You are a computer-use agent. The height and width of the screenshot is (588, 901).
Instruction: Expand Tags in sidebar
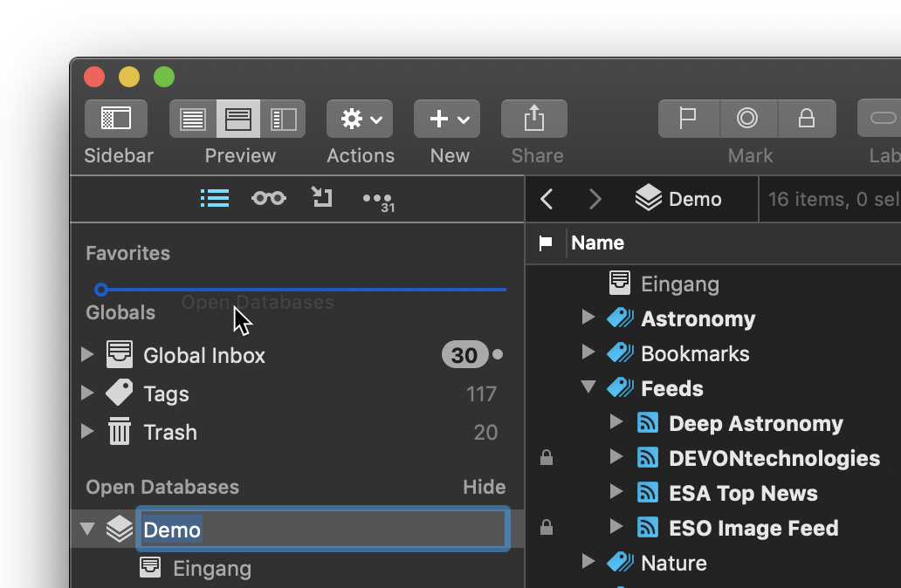click(87, 393)
